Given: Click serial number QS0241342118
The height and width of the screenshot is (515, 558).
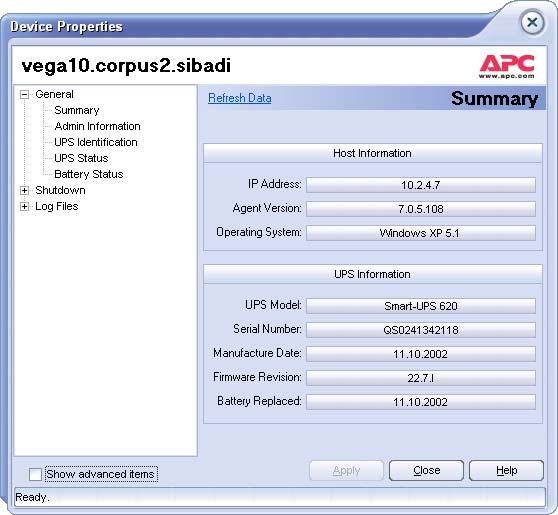Looking at the screenshot, I should point(421,330).
